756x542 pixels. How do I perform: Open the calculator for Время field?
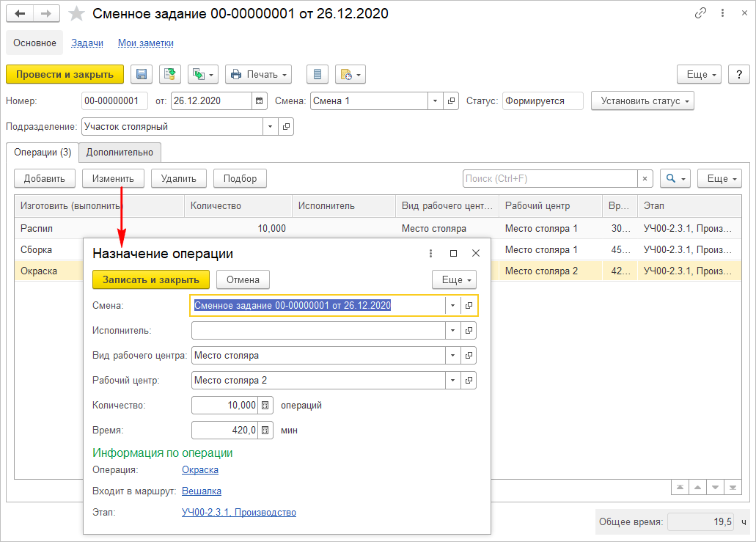265,431
